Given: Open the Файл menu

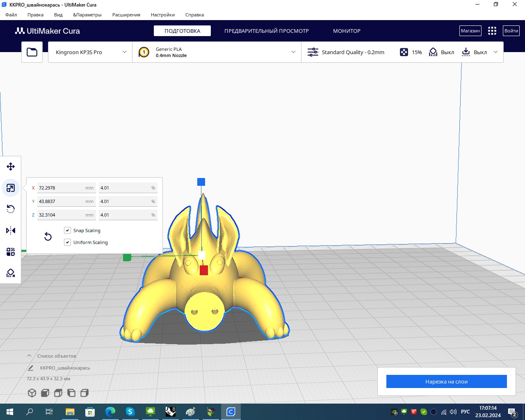Looking at the screenshot, I should [x=11, y=15].
